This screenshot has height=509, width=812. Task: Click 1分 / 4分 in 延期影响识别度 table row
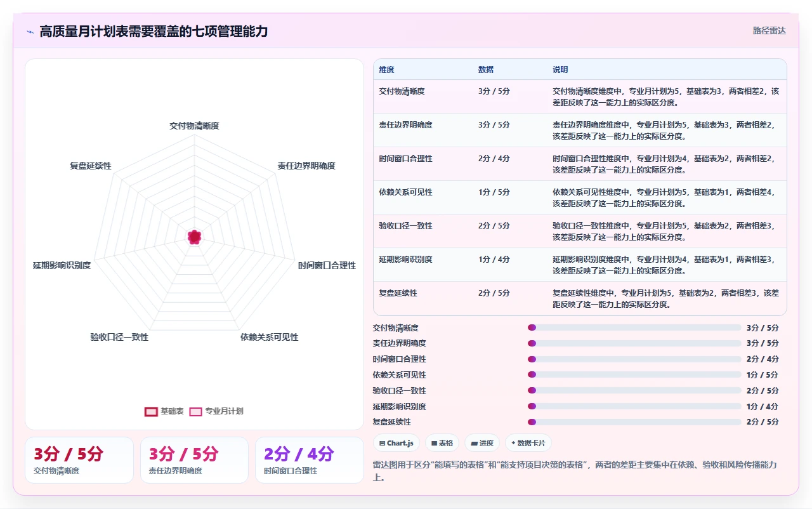click(494, 260)
